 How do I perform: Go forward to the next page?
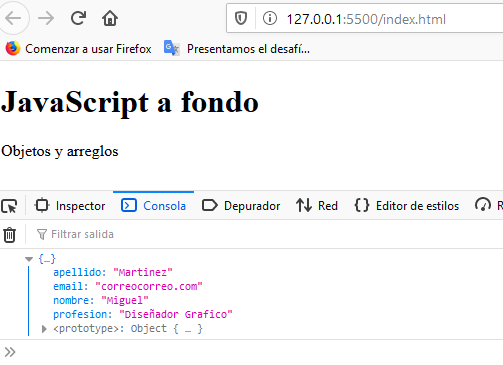pos(46,18)
